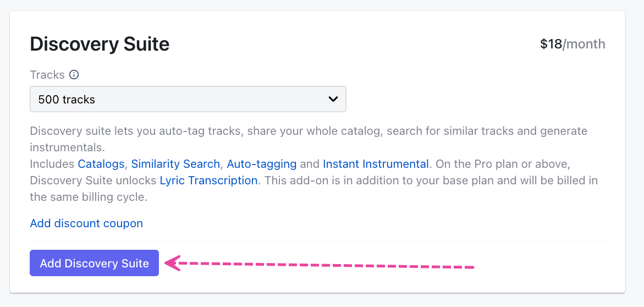This screenshot has width=644, height=307.
Task: Click the pink arrowhead pointing at the button
Action: pos(173,264)
